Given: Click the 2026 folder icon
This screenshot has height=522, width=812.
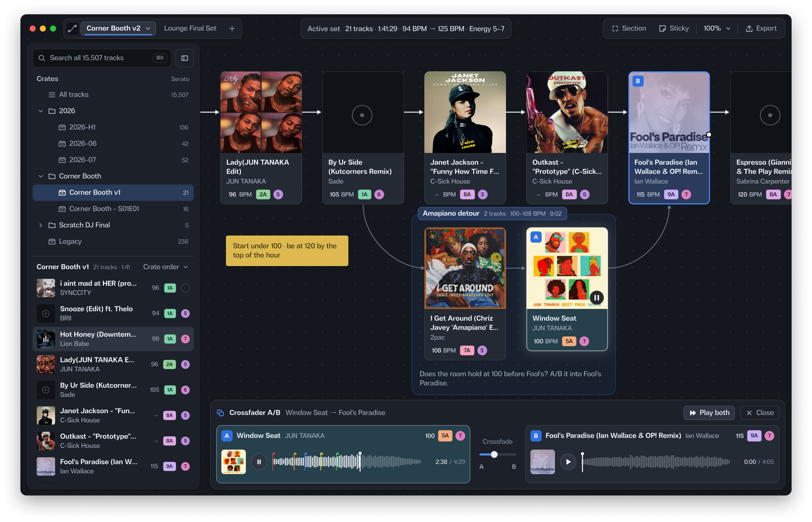Looking at the screenshot, I should pyautogui.click(x=52, y=111).
